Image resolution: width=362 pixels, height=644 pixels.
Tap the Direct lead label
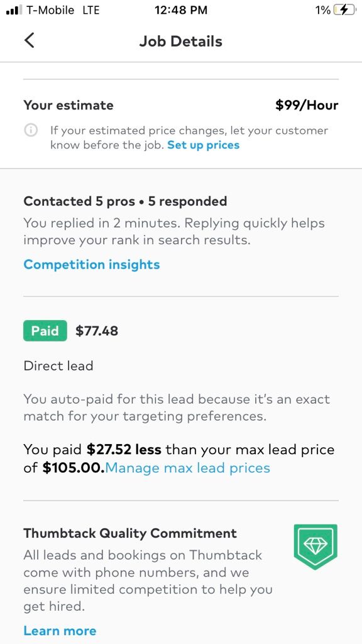tap(58, 365)
